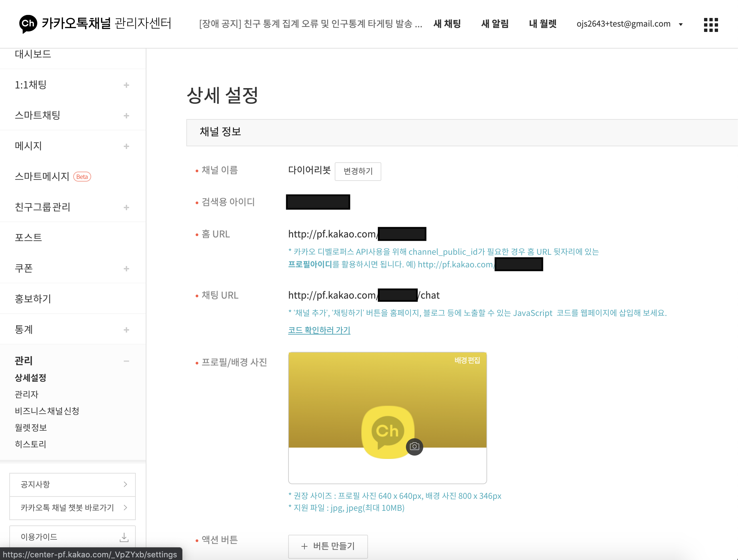Expand the 1:1채팅 menu plus
The height and width of the screenshot is (560, 738).
(126, 85)
